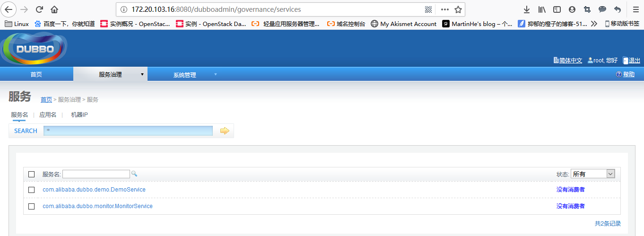Viewport: 644px width, 236px height.
Task: Bookmark this page with the star icon
Action: click(x=458, y=9)
